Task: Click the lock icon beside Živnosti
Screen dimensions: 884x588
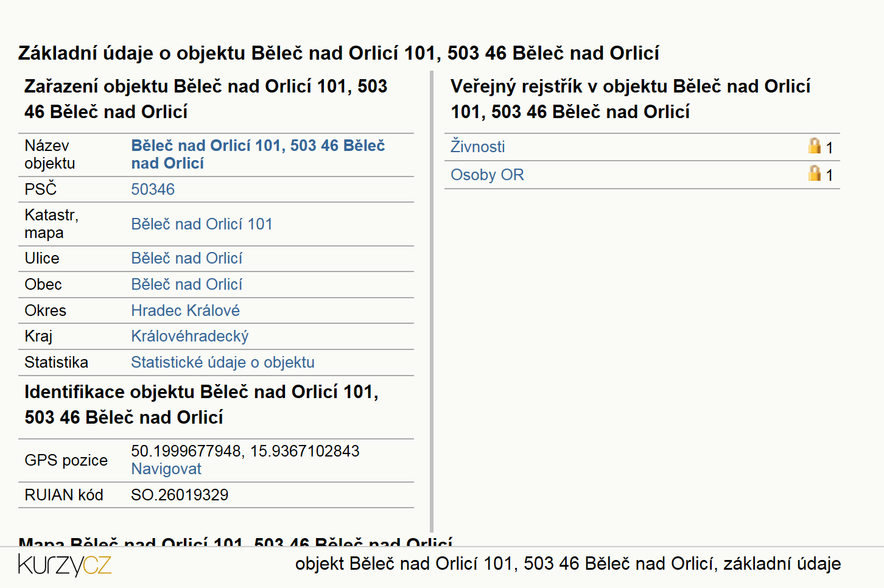Action: point(815,145)
